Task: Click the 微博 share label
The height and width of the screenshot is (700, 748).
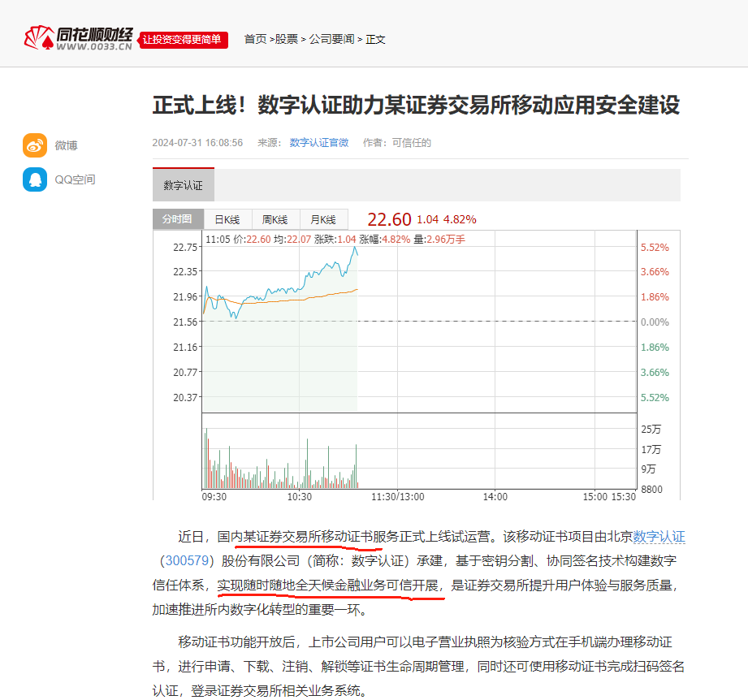Action: tap(67, 145)
